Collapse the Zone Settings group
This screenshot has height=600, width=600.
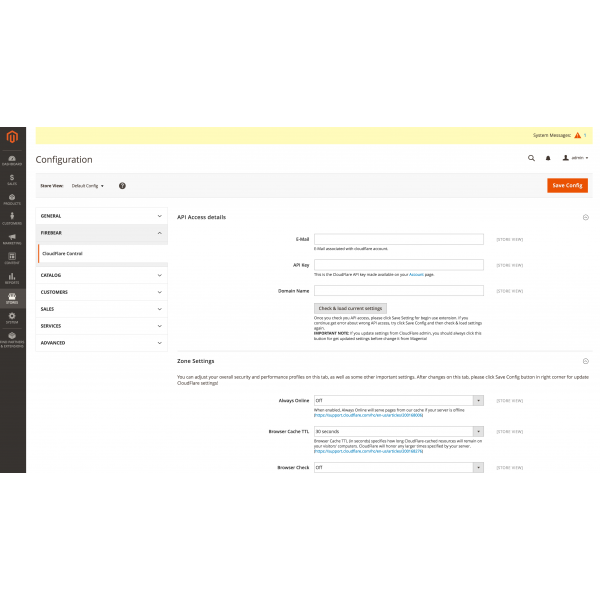tap(585, 361)
